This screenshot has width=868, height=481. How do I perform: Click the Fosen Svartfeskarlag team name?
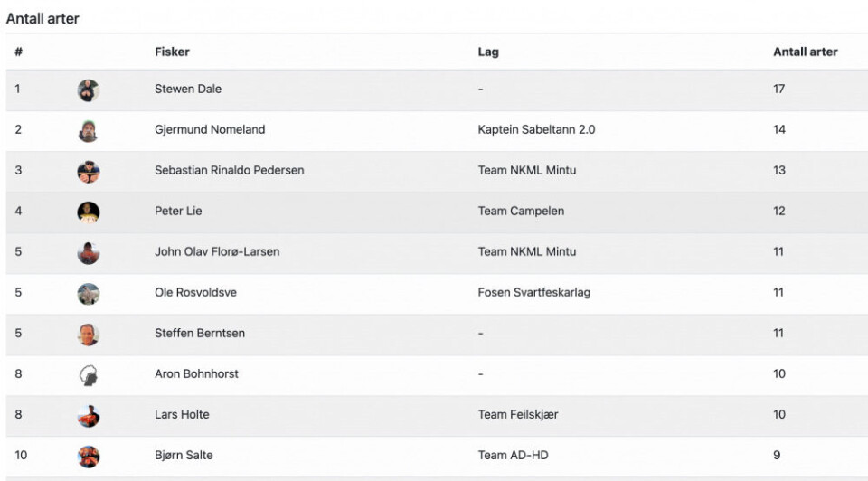[533, 292]
